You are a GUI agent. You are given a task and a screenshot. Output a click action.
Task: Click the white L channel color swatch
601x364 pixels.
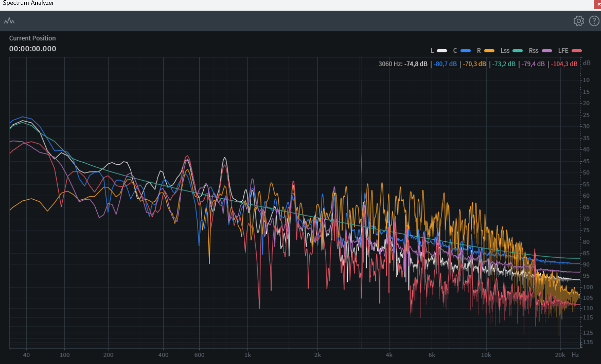coord(442,51)
